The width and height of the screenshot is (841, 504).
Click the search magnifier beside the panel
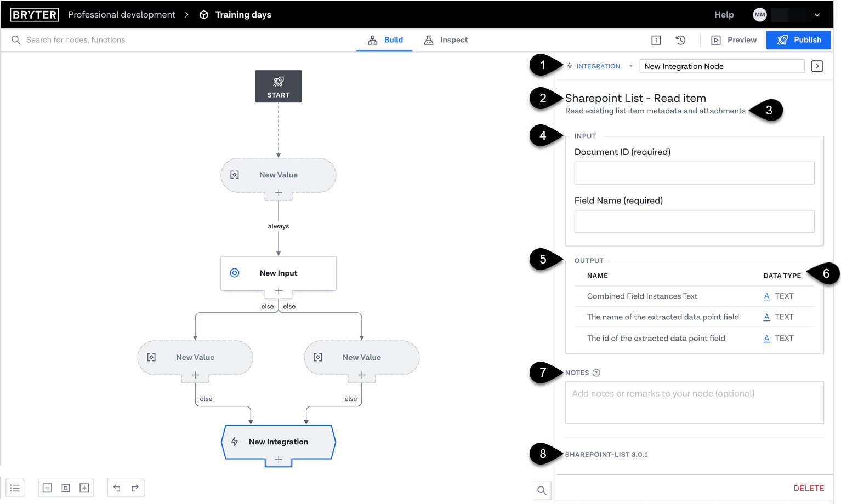tap(542, 491)
